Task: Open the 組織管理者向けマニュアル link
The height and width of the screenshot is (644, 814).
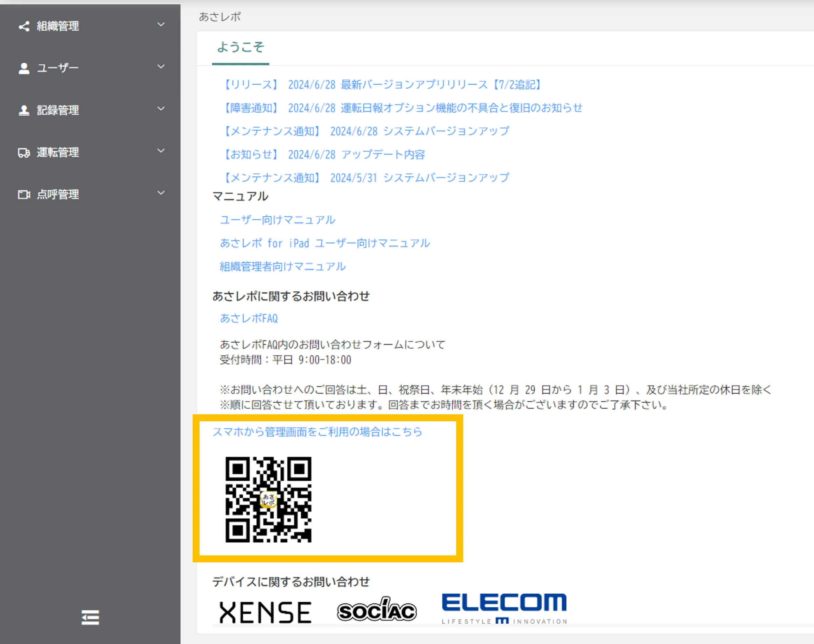Action: 283,267
